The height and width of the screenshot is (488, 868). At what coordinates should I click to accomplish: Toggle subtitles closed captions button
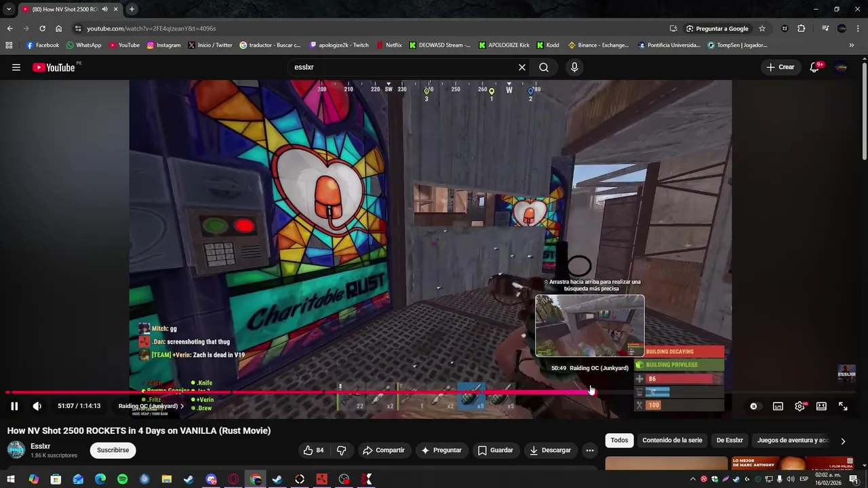pos(778,406)
